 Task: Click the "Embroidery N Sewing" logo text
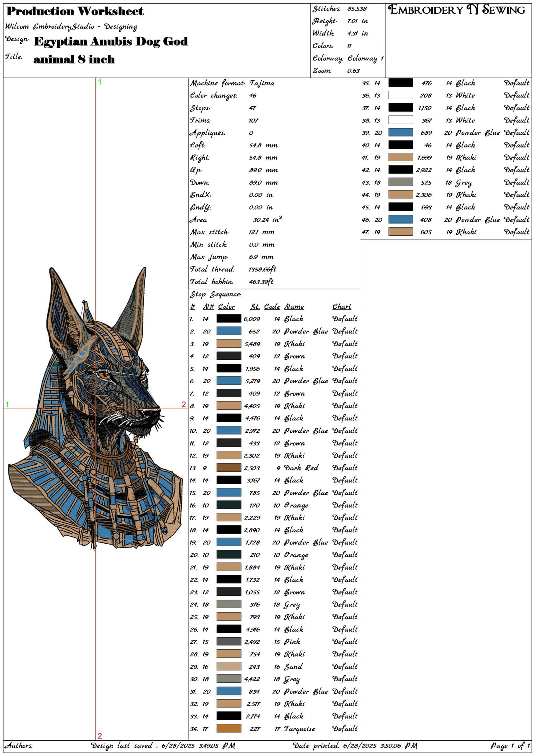click(456, 9)
